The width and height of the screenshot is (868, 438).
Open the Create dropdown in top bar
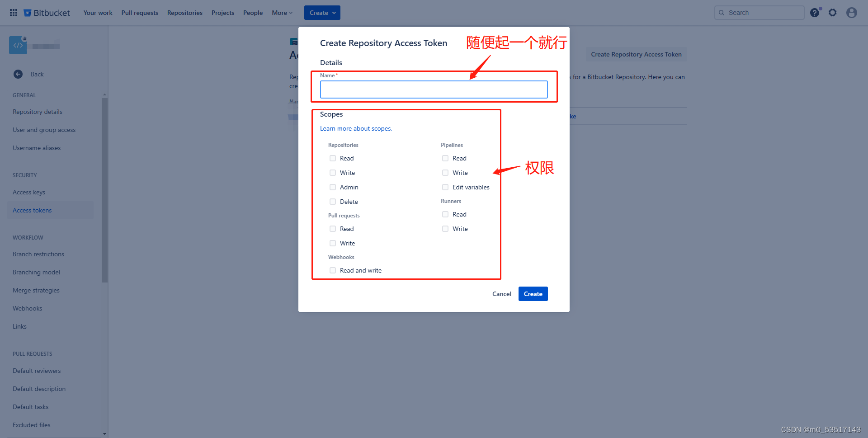[x=322, y=12]
